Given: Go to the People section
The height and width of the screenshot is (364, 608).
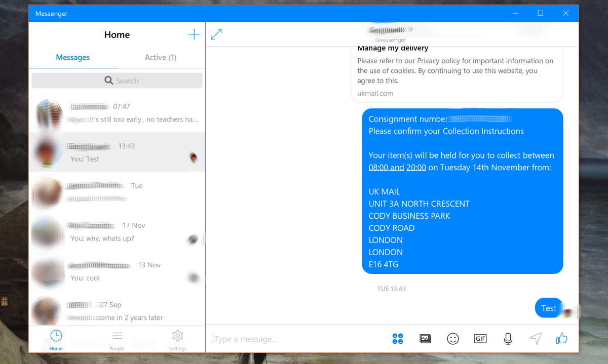Looking at the screenshot, I should click(x=117, y=340).
